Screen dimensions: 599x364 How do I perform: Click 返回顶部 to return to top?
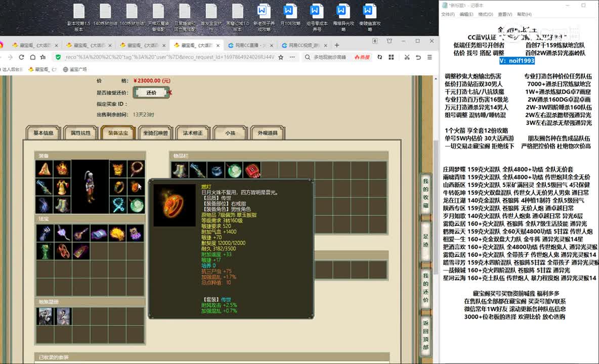[425, 335]
